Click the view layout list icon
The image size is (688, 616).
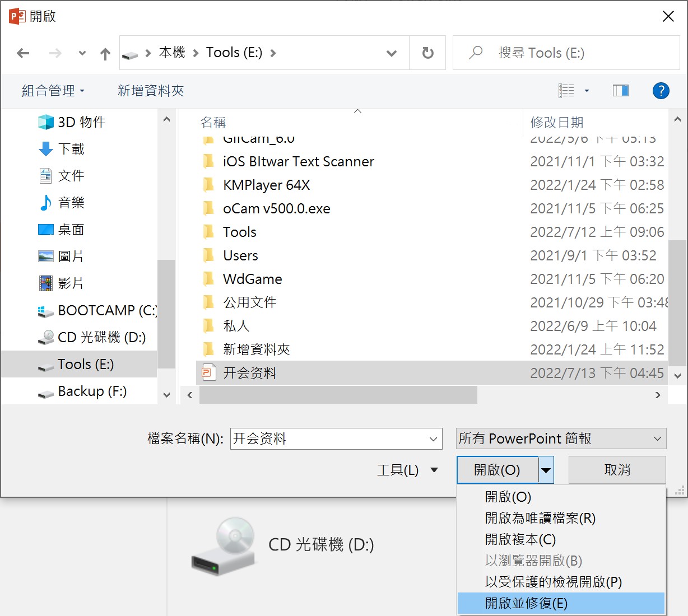pyautogui.click(x=566, y=91)
